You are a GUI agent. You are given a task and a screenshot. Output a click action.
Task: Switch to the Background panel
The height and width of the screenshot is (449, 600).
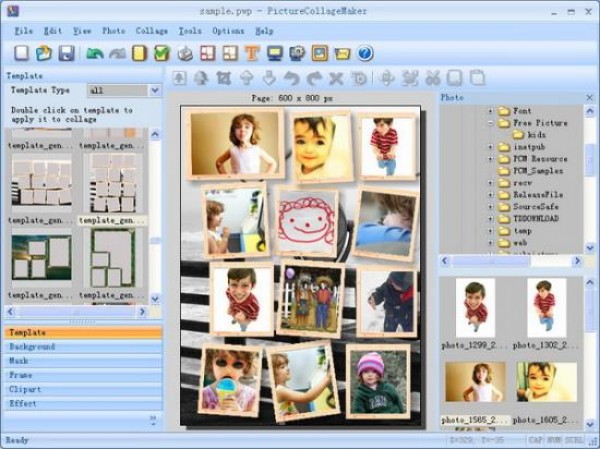83,347
